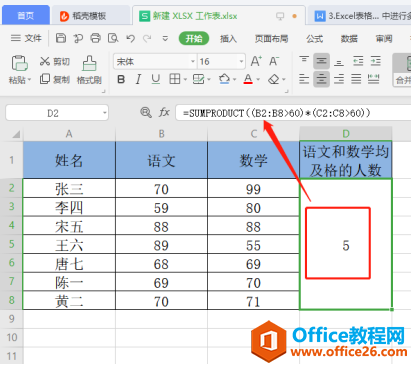Toggle vertical middle alignment
Image resolution: width=414 pixels, height=369 pixels.
tap(321, 61)
